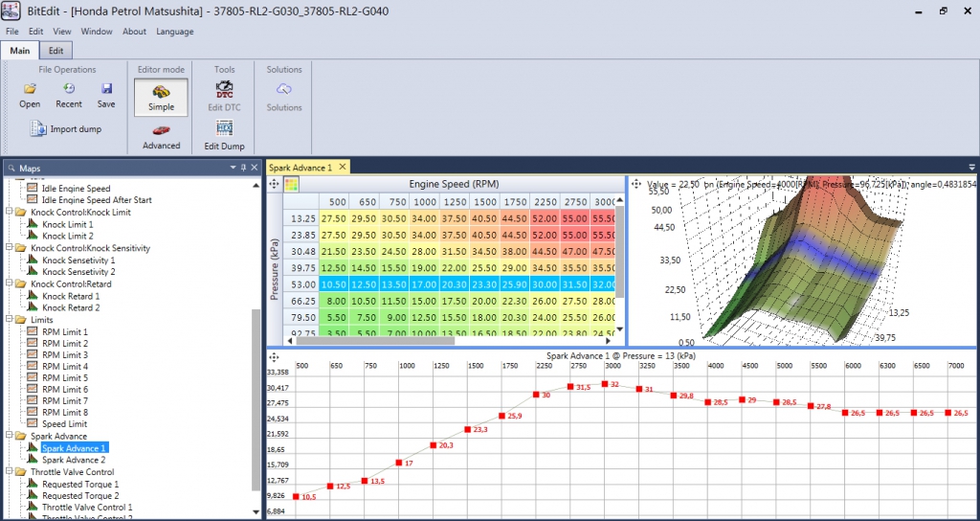
Task: Collapse the Limits folder
Action: (10, 320)
